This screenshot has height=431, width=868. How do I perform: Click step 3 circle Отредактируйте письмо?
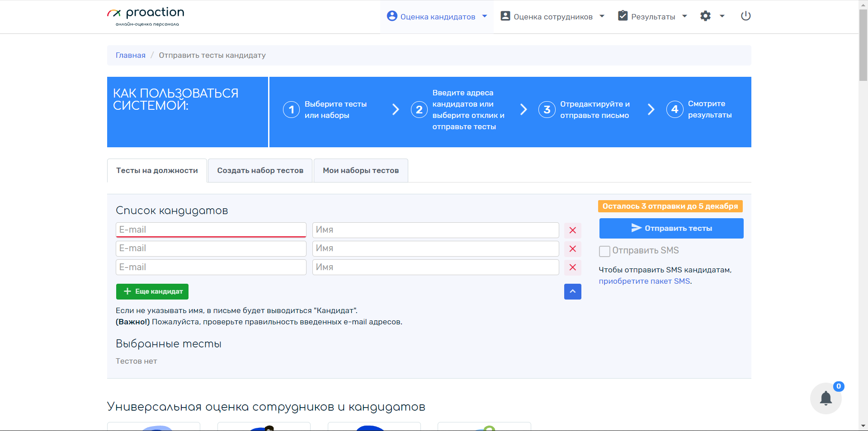[547, 109]
